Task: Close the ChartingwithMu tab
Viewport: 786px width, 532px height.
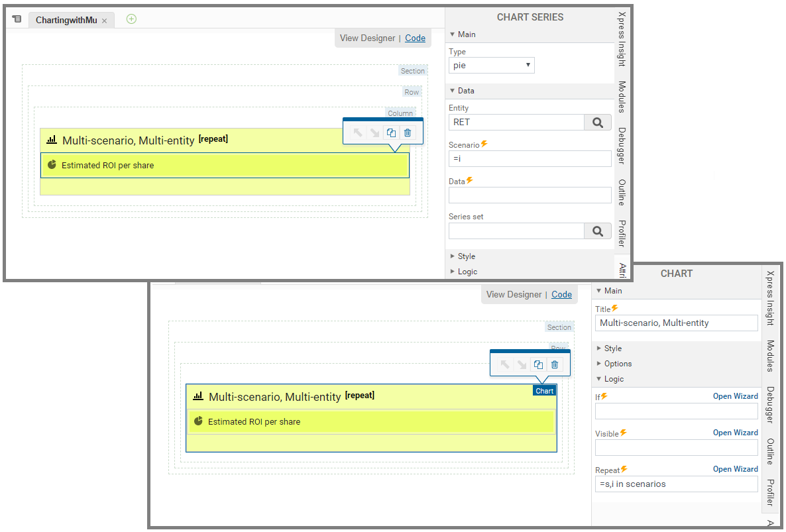Action: pos(104,21)
